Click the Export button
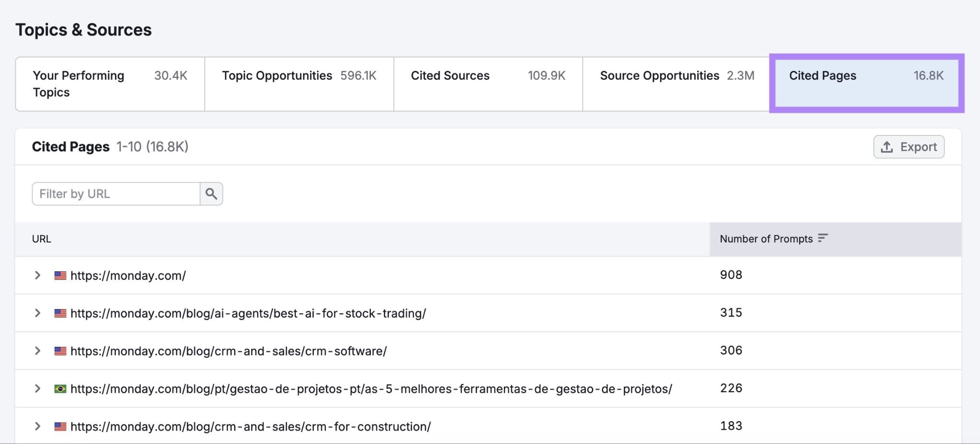The width and height of the screenshot is (980, 444). [x=909, y=147]
